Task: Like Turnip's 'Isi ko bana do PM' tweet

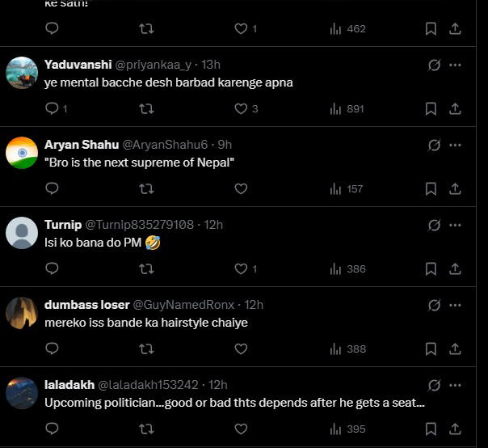Action: click(241, 268)
